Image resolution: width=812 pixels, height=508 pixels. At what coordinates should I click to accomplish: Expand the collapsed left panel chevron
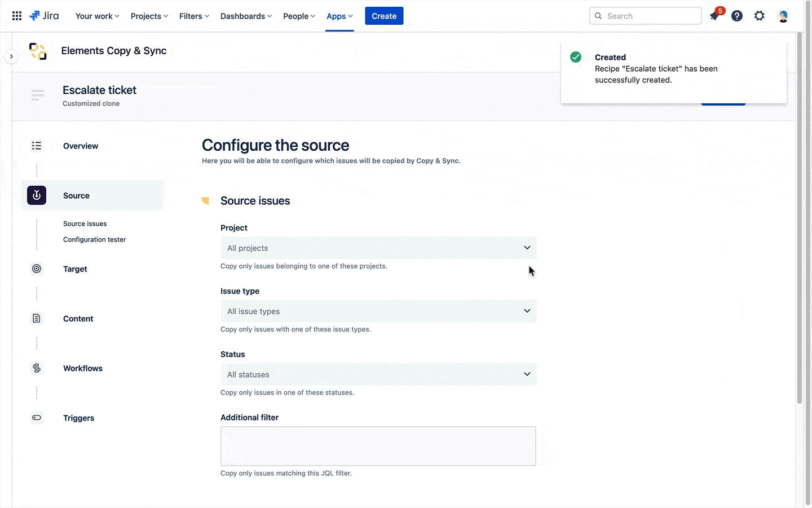pos(11,56)
